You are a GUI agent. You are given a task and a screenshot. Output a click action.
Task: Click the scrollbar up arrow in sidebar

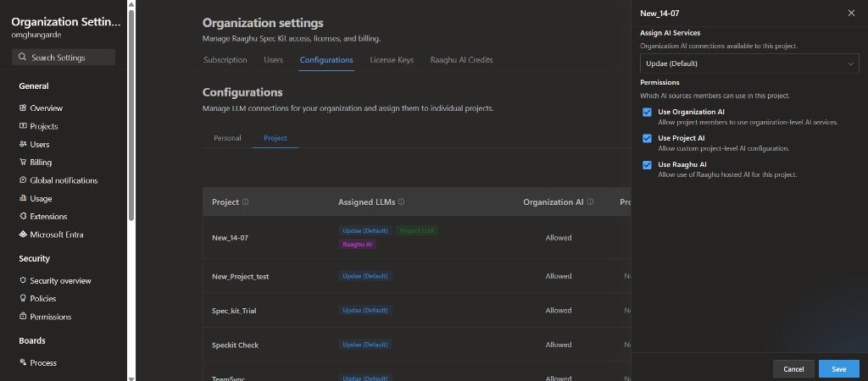(131, 4)
